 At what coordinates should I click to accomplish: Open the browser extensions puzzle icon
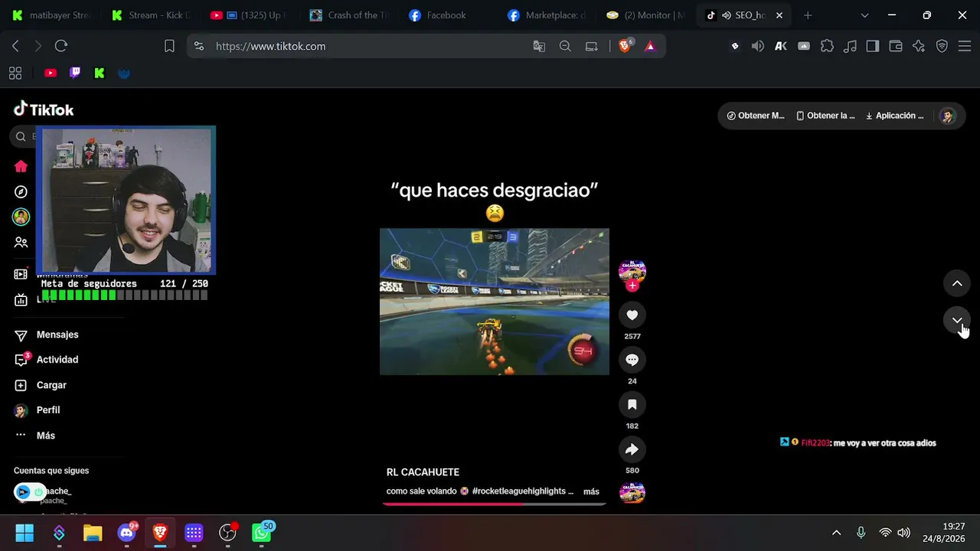pos(827,46)
